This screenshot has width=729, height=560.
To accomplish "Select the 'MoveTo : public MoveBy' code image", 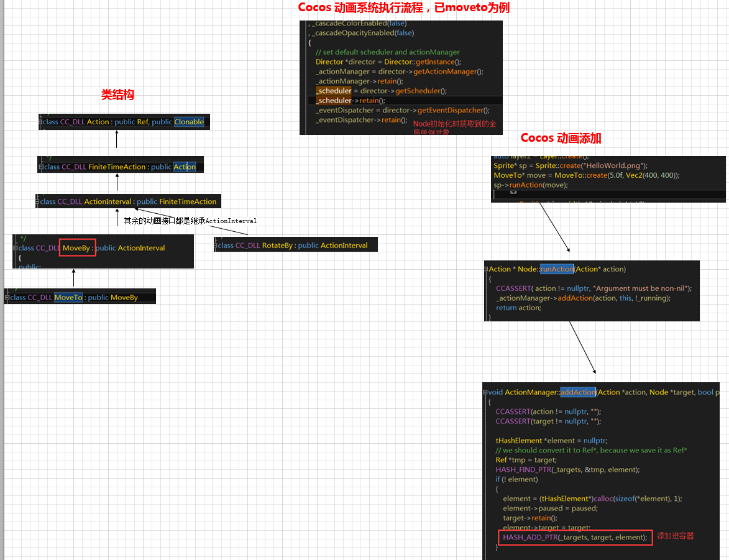I will click(x=80, y=296).
